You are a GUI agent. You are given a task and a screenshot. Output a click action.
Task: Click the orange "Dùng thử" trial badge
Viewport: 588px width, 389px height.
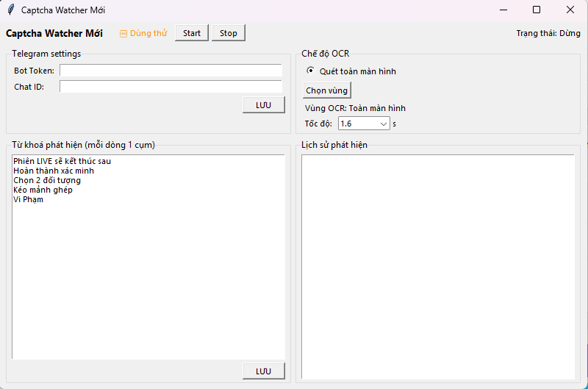pyautogui.click(x=143, y=33)
